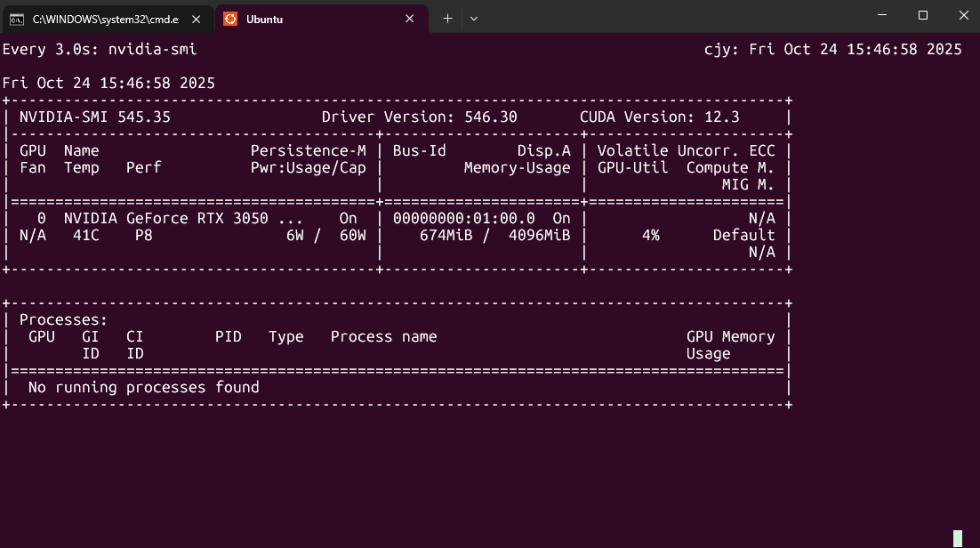Screen dimensions: 980x548
Task: Click the '00000000:01:00.0' bus ID value
Action: [x=463, y=218]
